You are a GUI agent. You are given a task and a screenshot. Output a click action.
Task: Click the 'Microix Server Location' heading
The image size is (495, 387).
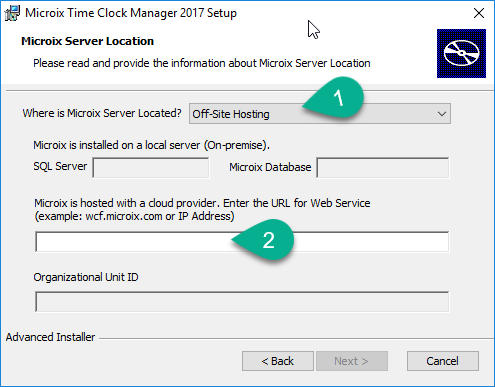pos(87,41)
